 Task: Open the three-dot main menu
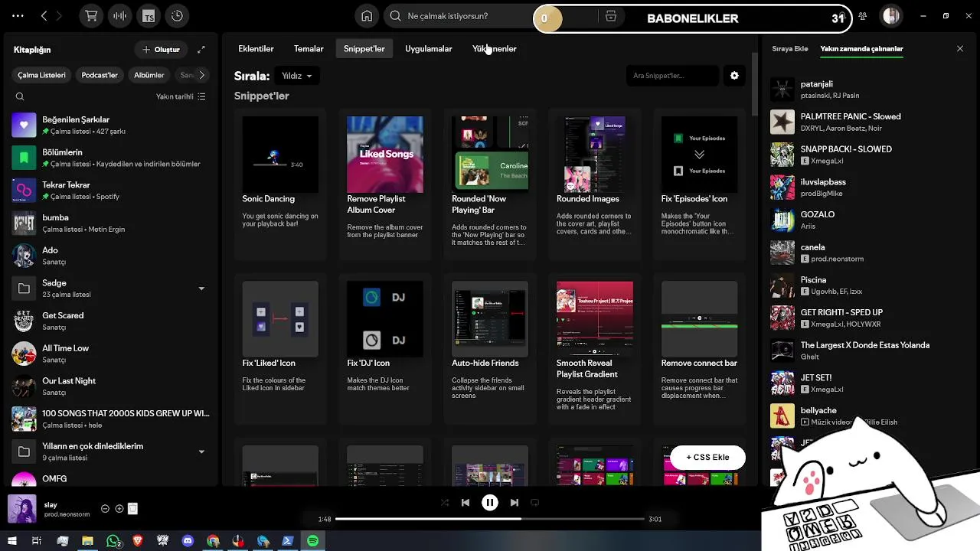click(18, 16)
